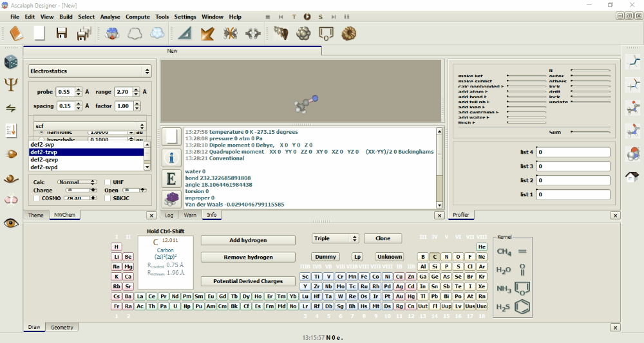Adjust the Charge slider

[x=81, y=190]
